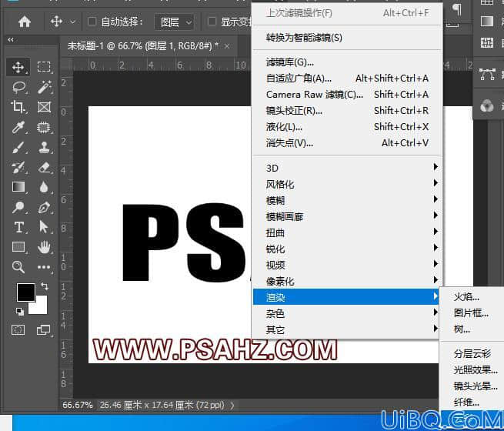The height and width of the screenshot is (431, 504).
Task: Click the black foreground color swatch
Action: (x=25, y=292)
